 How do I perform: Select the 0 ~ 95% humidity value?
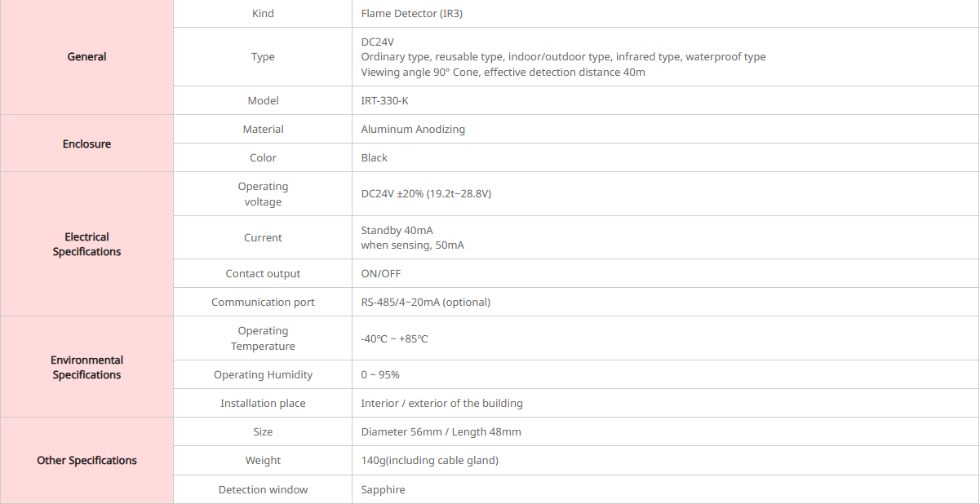[380, 375]
